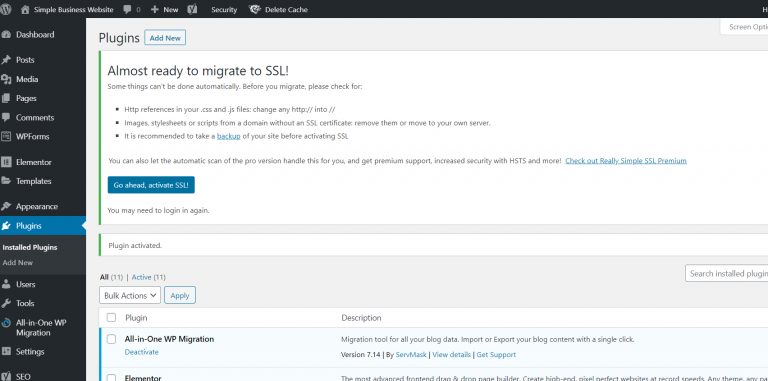This screenshot has height=381, width=768.
Task: Open the Settings menu label
Action: click(x=30, y=352)
